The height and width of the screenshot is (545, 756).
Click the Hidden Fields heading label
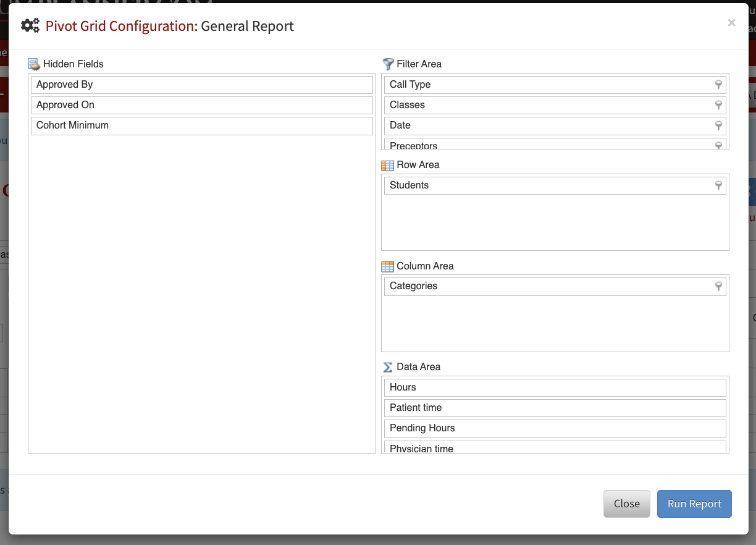pyautogui.click(x=73, y=64)
